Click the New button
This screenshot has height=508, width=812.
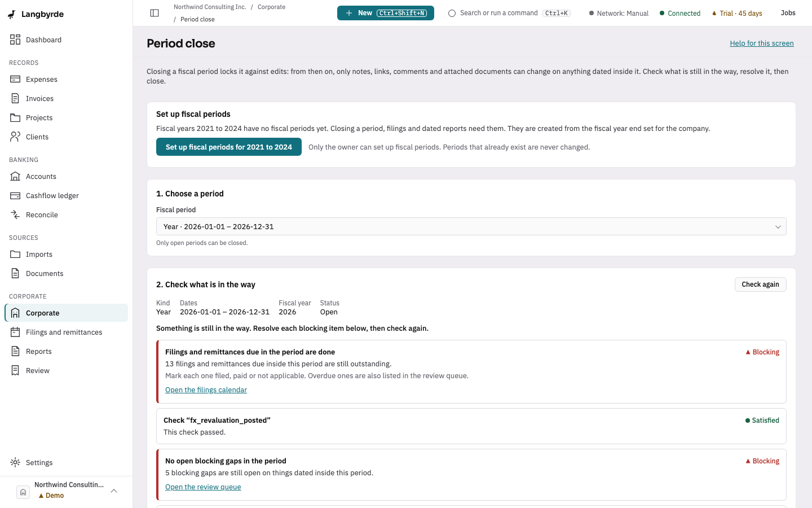(386, 13)
